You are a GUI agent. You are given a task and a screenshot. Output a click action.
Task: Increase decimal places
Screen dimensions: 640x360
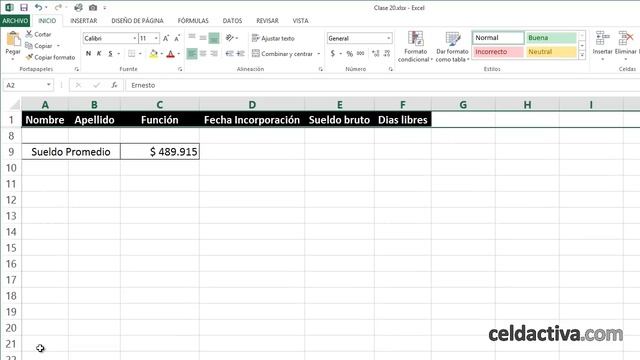coord(376,53)
